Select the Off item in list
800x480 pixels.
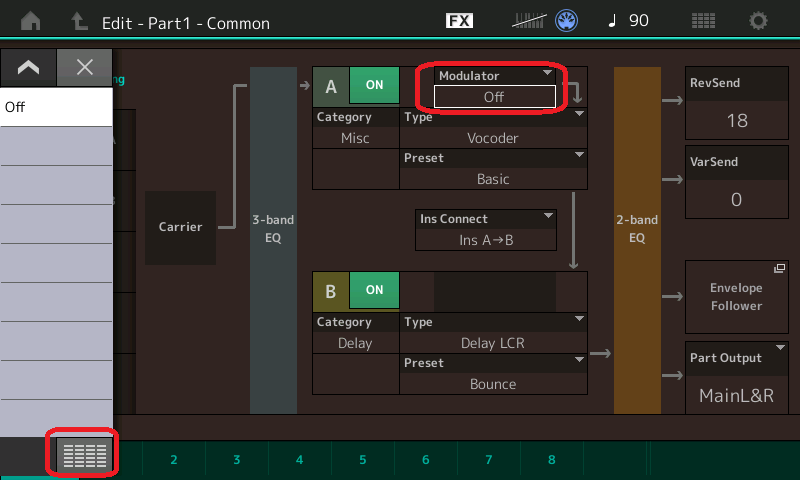pyautogui.click(x=56, y=107)
